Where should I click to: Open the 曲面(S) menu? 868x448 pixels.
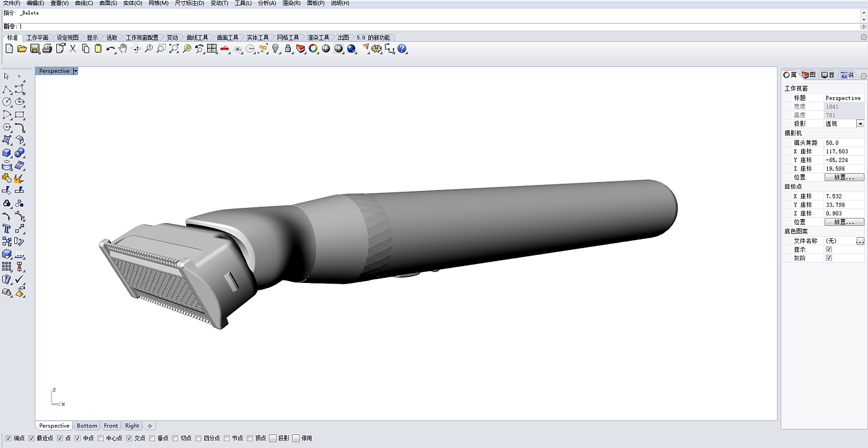point(108,3)
